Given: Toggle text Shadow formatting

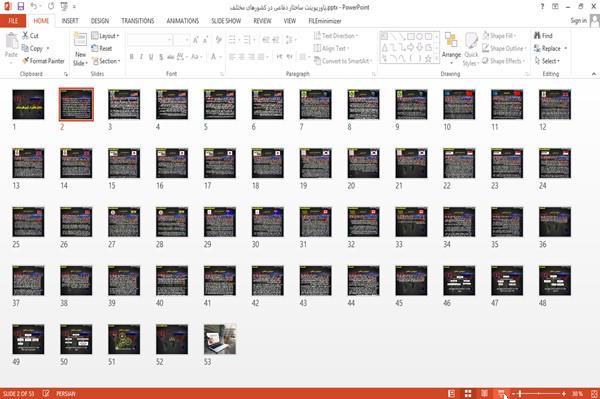Looking at the screenshot, I should (x=161, y=57).
